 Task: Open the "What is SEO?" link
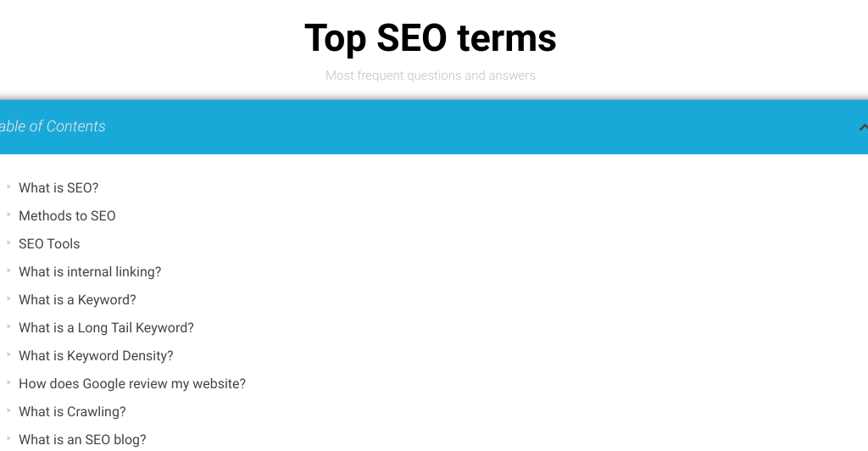point(58,188)
